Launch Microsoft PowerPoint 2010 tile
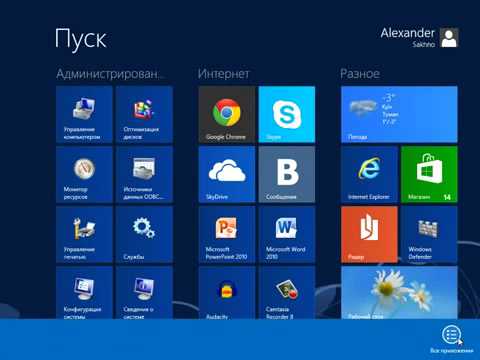 coord(227,234)
